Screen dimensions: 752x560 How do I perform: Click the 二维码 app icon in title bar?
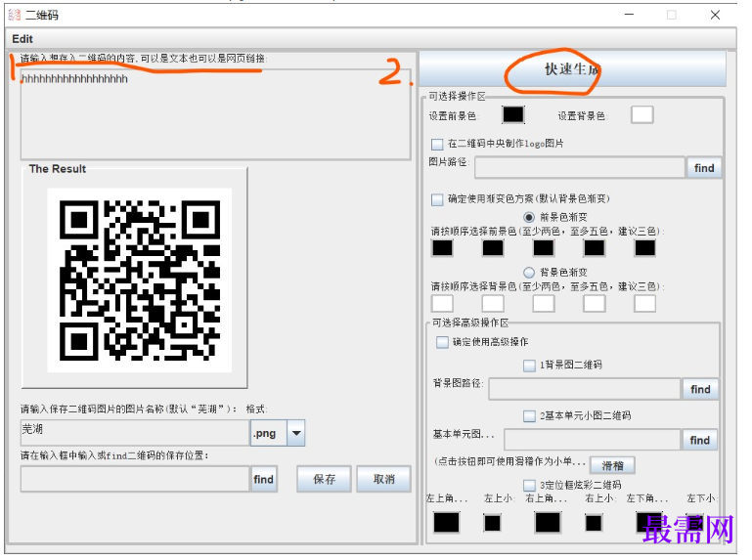click(15, 15)
